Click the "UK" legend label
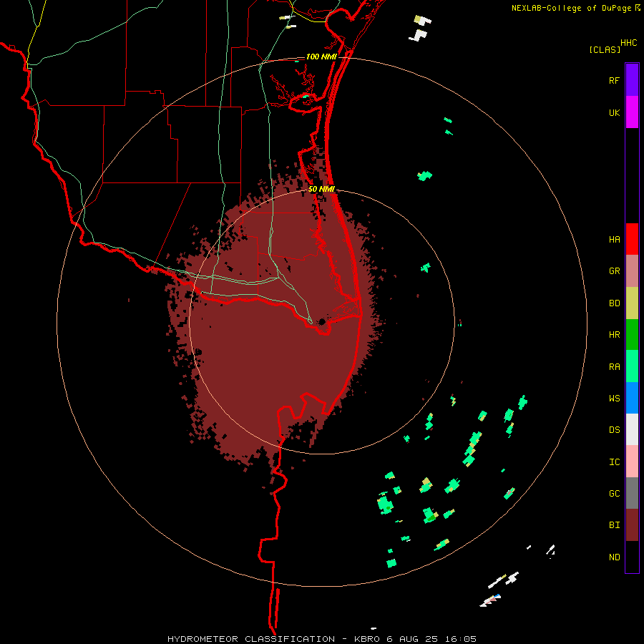 pyautogui.click(x=614, y=113)
